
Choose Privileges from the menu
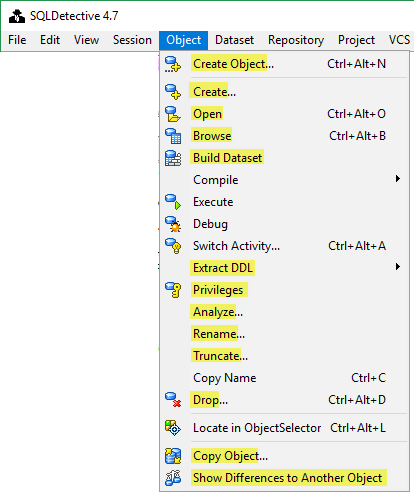click(x=284, y=290)
